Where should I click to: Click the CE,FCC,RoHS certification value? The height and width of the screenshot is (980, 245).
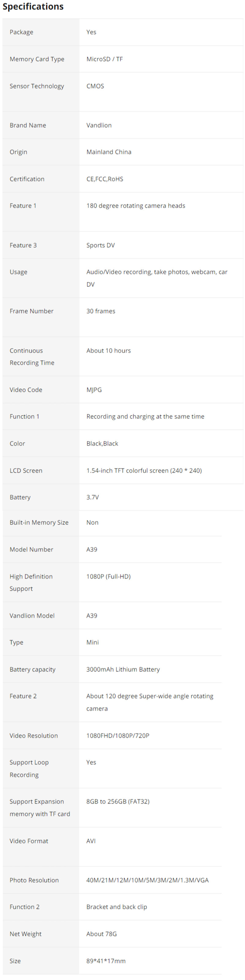[104, 179]
